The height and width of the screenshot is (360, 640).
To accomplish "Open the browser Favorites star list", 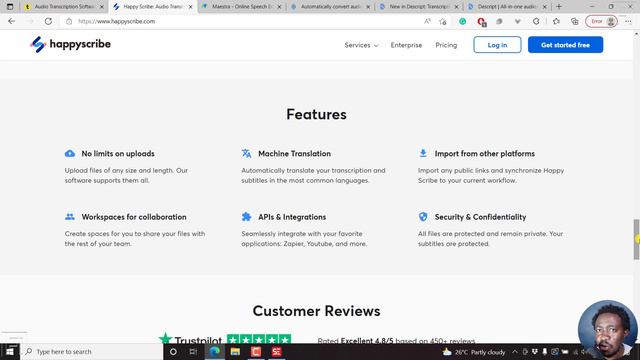I will click(x=556, y=21).
